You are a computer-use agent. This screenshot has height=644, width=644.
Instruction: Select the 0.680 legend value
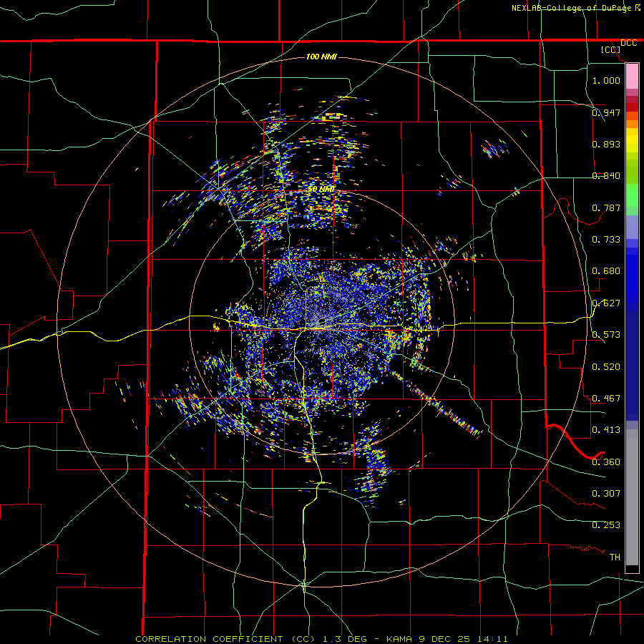coord(606,271)
